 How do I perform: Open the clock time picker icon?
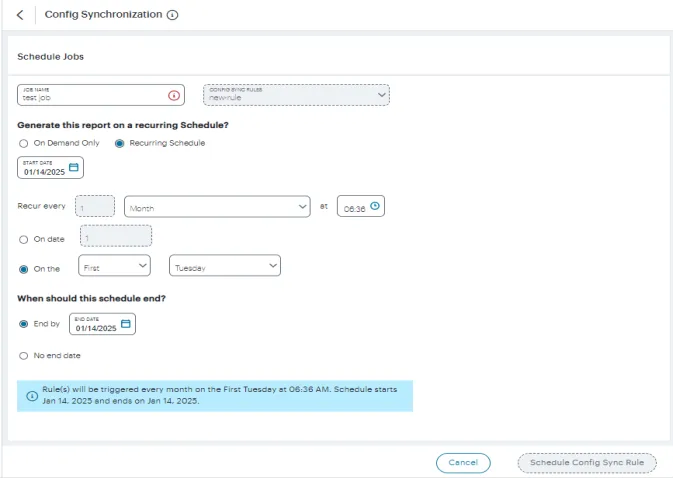pos(375,206)
